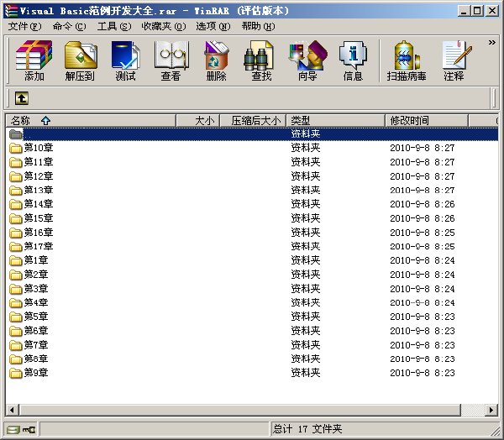
Task: Click modified time of 第16章 row
Action: pos(423,233)
